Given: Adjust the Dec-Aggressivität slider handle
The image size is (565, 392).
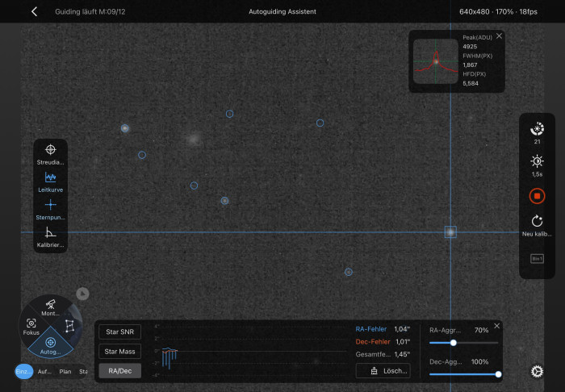Looking at the screenshot, I should (x=498, y=374).
